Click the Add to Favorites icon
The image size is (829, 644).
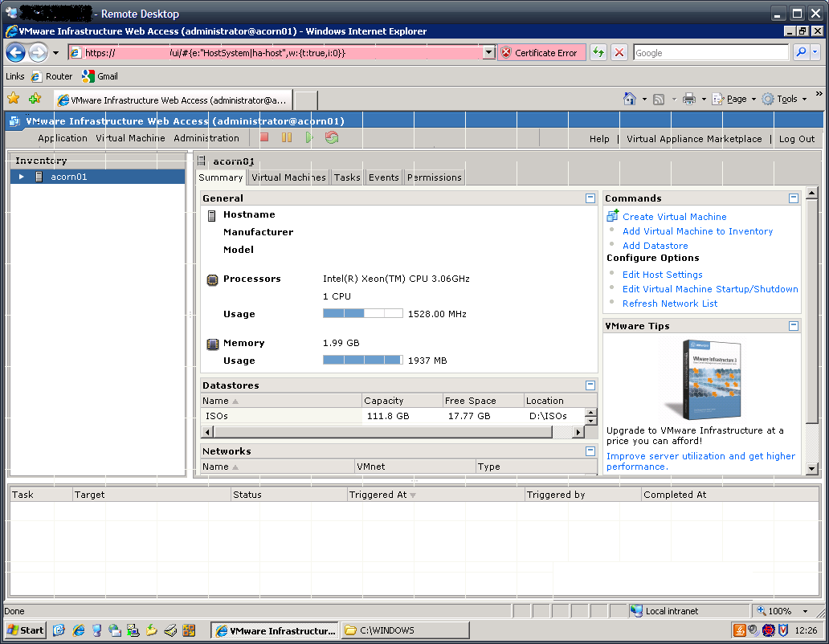[x=35, y=98]
